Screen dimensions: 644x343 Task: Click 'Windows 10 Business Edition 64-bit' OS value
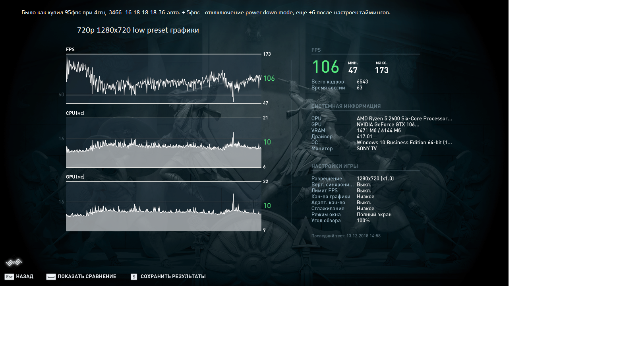pos(404,142)
